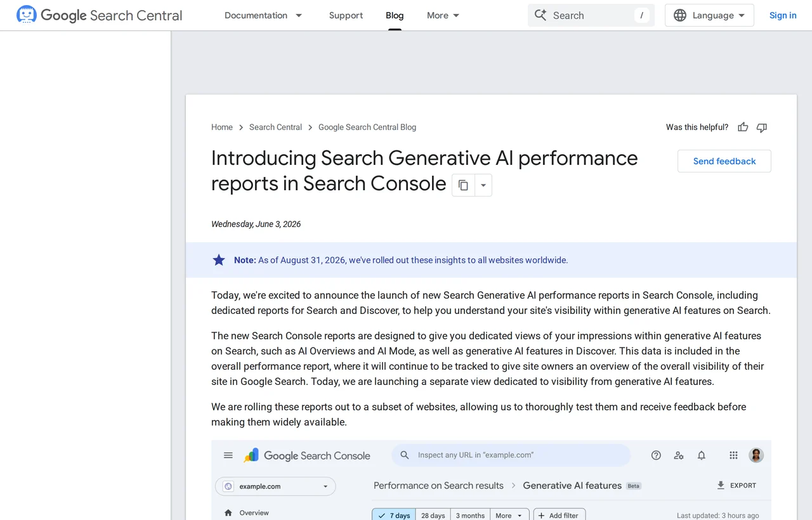Click the account avatar in Search Console
Screen dimensions: 812x520
[x=756, y=455]
